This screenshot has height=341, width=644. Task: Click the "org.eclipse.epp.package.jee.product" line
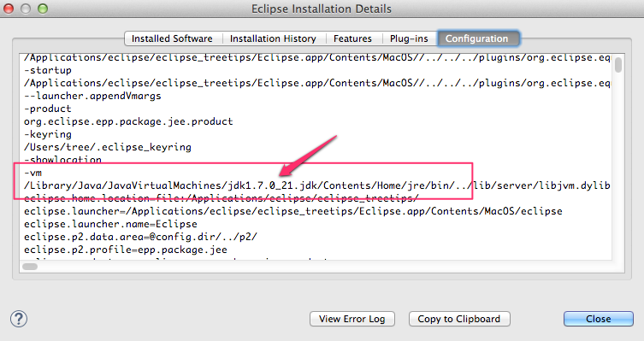pyautogui.click(x=128, y=121)
